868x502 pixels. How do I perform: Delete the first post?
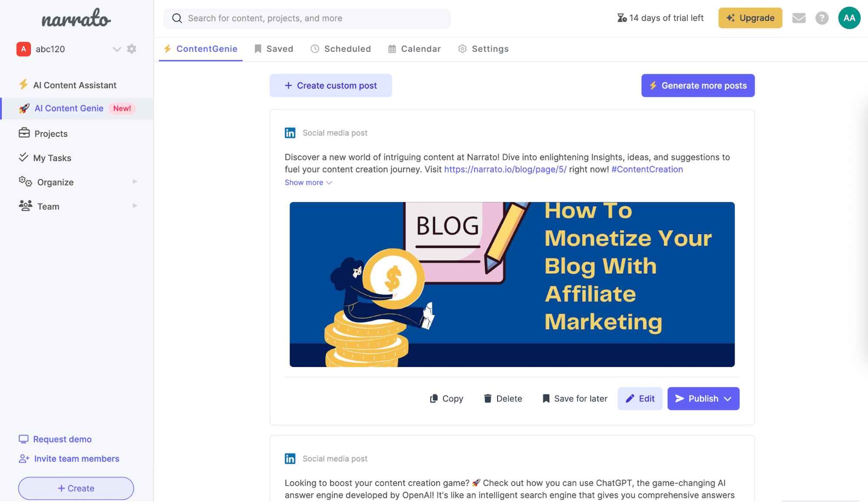pyautogui.click(x=503, y=399)
